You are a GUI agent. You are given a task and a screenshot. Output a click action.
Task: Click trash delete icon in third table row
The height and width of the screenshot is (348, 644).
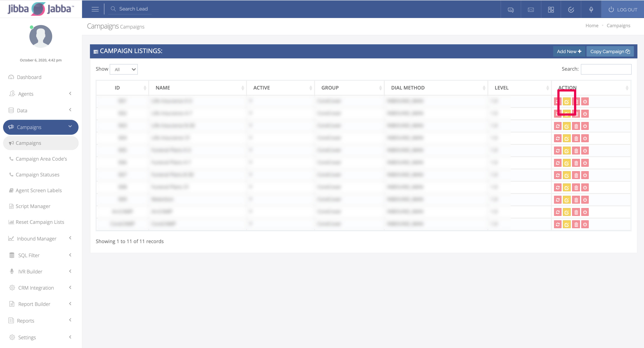coord(576,126)
